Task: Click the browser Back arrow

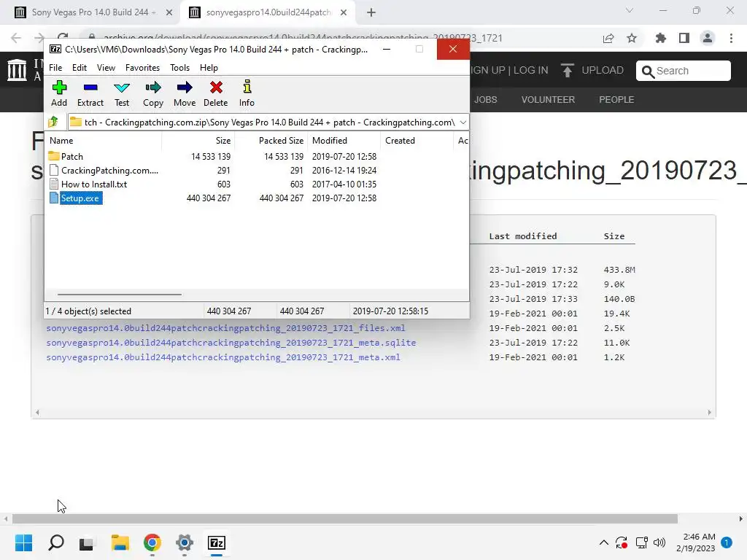Action: click(16, 38)
